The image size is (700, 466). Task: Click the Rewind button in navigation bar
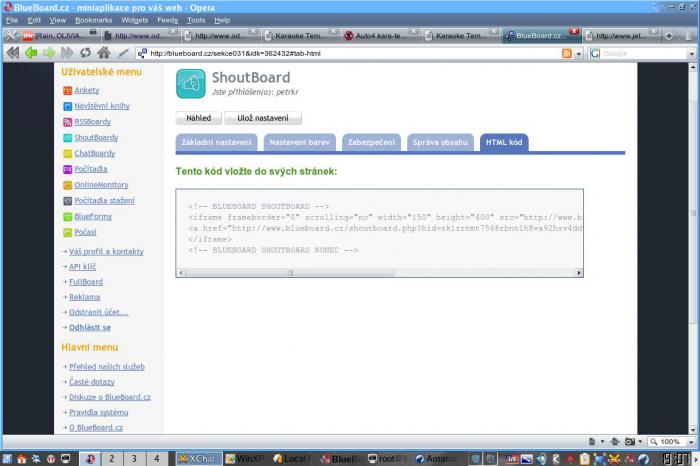click(13, 53)
